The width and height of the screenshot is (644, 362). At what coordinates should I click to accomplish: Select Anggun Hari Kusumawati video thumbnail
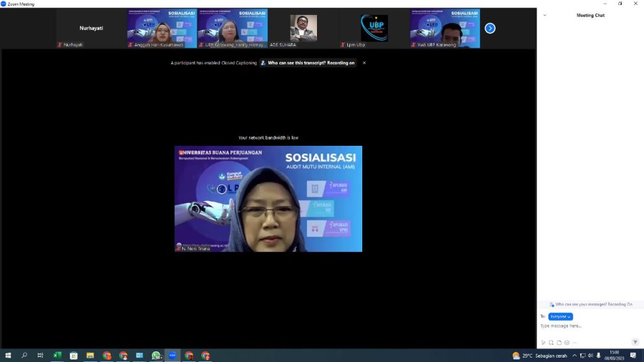point(162,28)
